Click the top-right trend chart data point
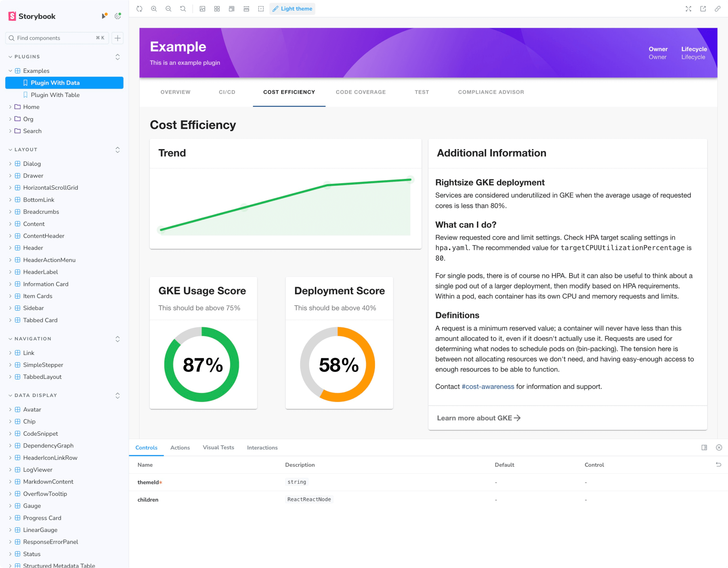 click(x=410, y=179)
